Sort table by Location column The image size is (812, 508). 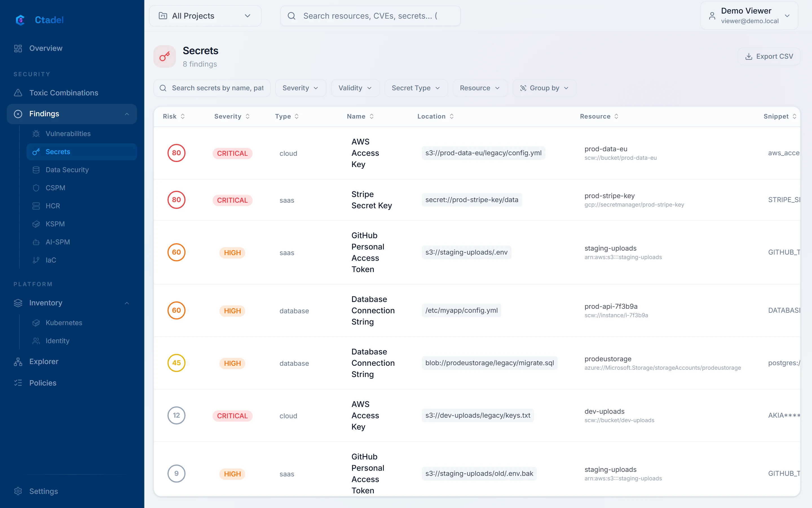pos(436,116)
